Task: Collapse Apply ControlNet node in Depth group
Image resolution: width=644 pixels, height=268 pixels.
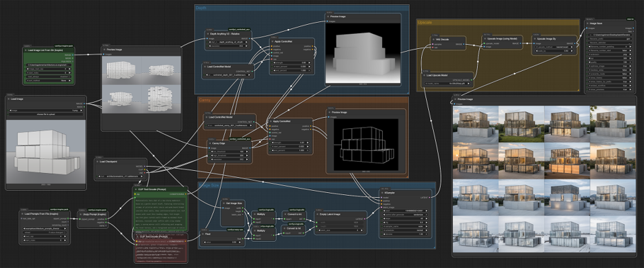Action: pyautogui.click(x=272, y=42)
